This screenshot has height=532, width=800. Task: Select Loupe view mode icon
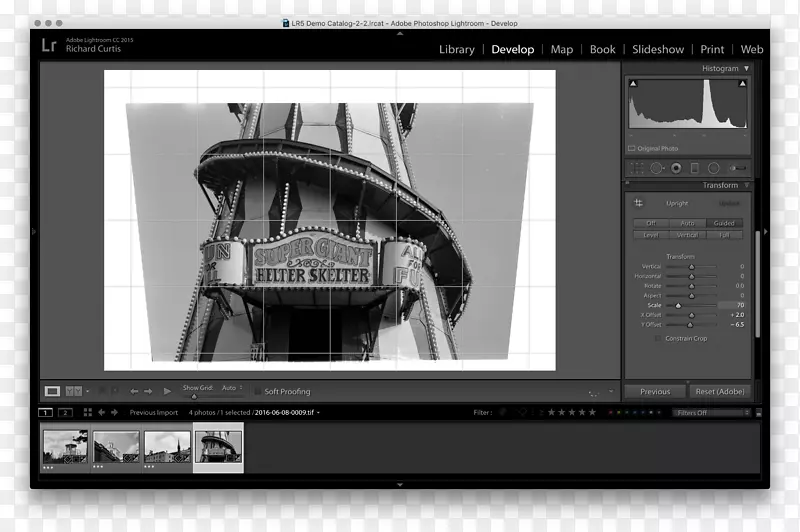click(x=52, y=391)
